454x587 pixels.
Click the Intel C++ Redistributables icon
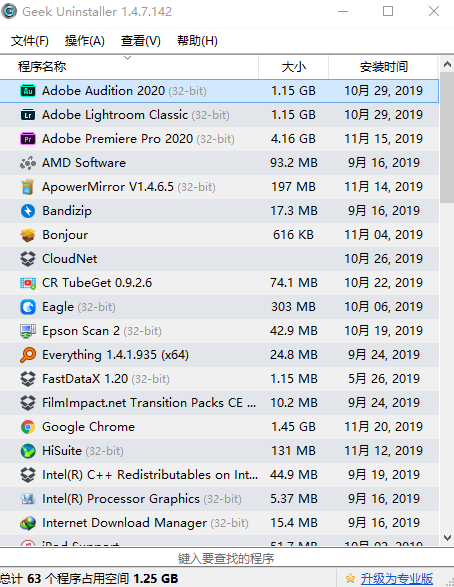(28, 474)
